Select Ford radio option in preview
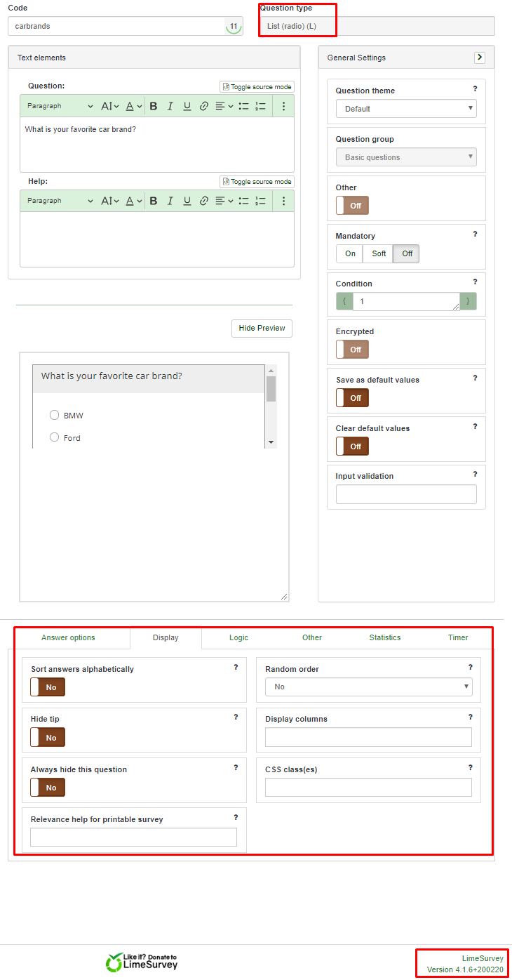The image size is (512, 980). tap(54, 437)
